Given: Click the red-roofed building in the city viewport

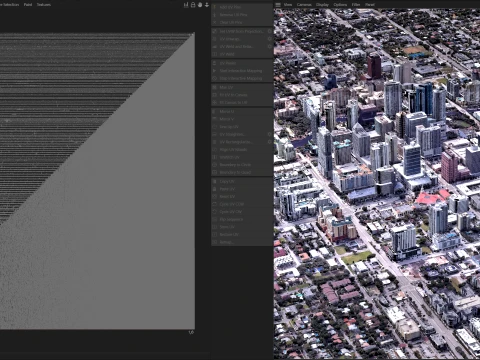Looking at the screenshot, I should [x=432, y=197].
